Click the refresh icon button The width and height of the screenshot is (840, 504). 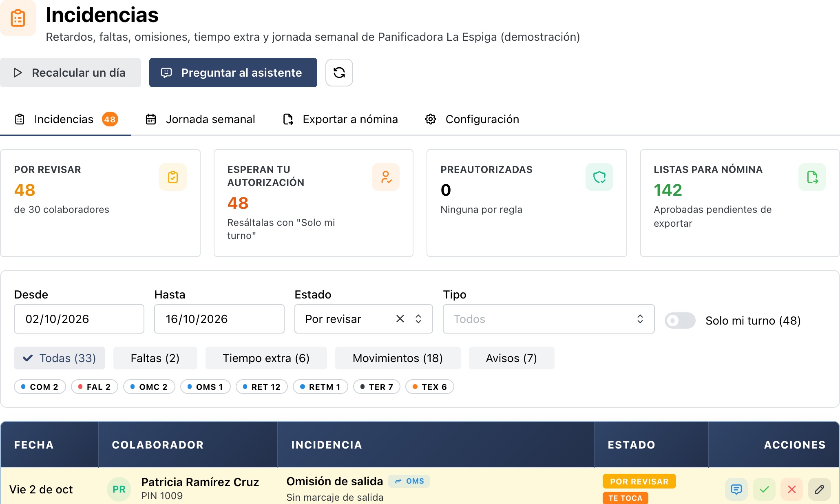click(x=339, y=73)
